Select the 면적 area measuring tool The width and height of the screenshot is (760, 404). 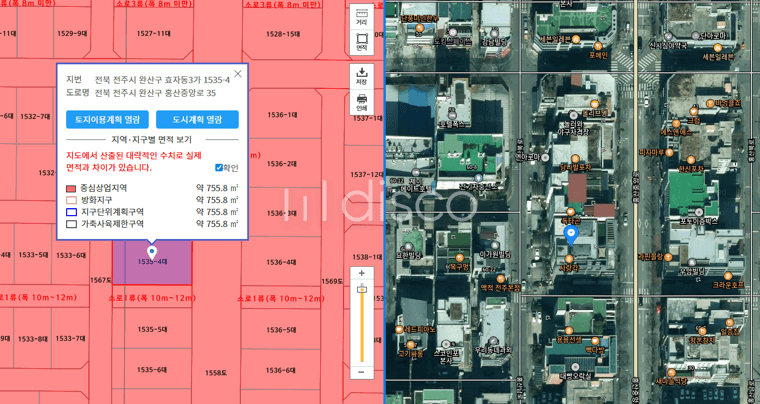point(362,42)
